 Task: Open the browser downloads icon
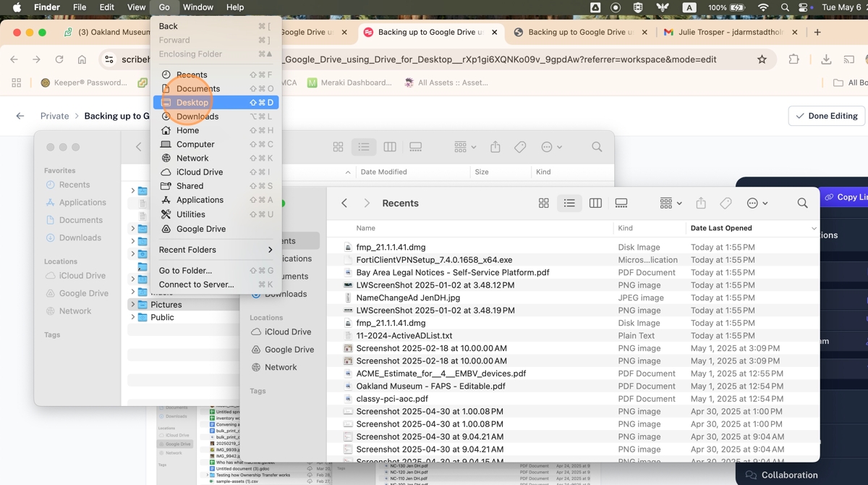(x=826, y=59)
